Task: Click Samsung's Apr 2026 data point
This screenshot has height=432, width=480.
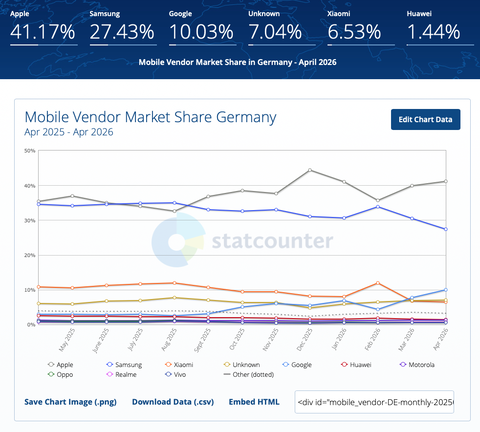Action: tap(446, 229)
